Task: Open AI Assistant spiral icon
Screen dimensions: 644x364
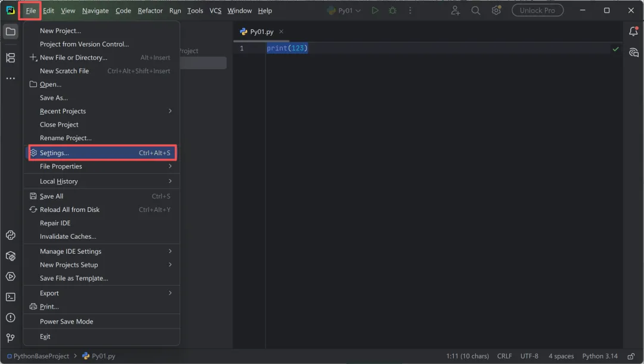Action: click(633, 53)
